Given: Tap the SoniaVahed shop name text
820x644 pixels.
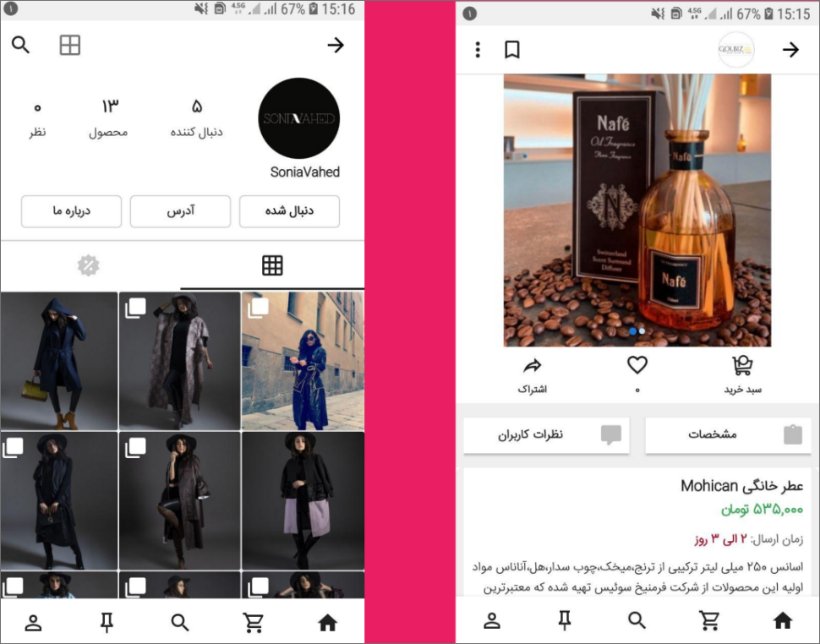Looking at the screenshot, I should click(305, 172).
